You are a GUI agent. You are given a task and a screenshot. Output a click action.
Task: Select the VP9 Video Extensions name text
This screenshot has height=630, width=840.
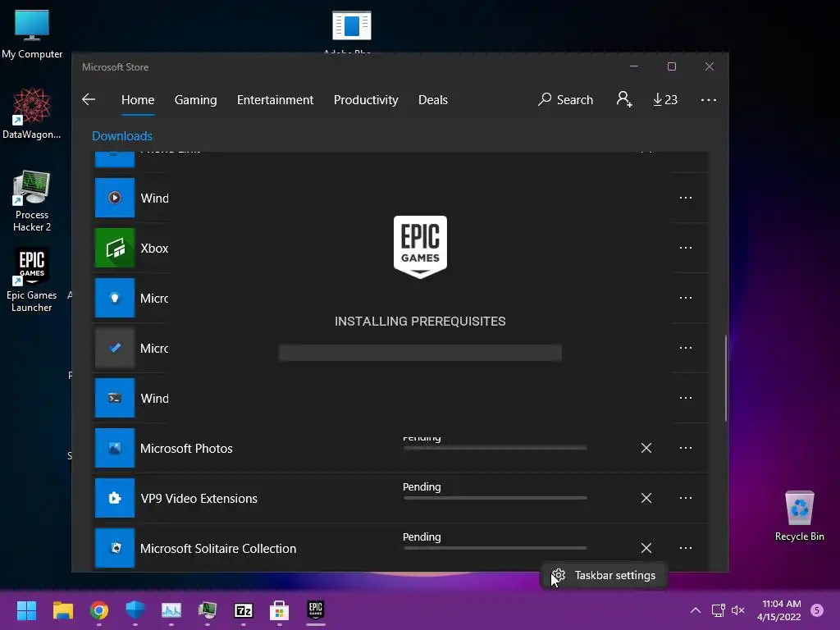pyautogui.click(x=199, y=498)
